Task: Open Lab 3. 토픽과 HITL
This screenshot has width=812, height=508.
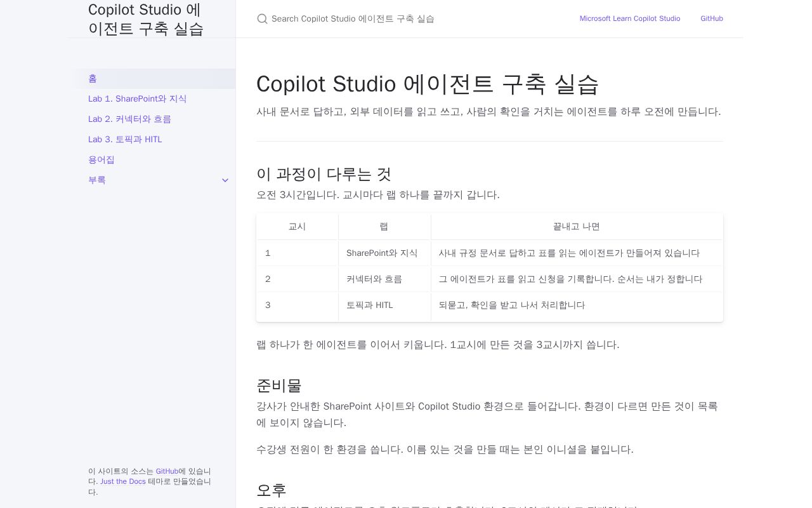Action: point(152,140)
